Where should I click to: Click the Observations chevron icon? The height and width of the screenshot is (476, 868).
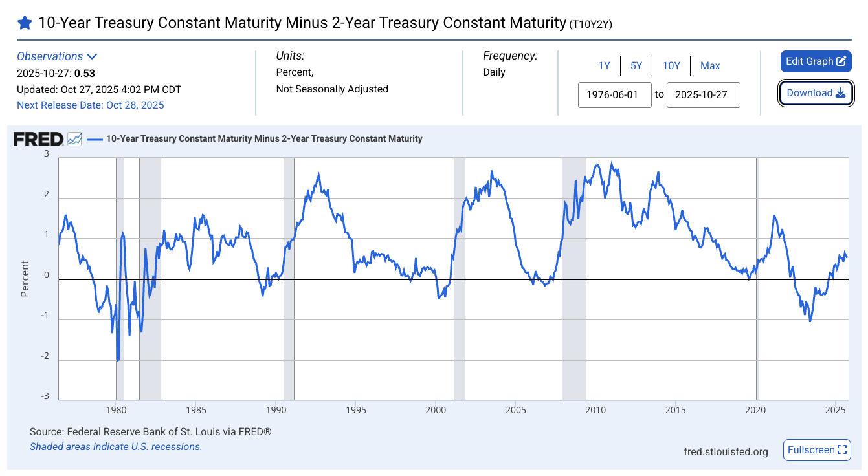tap(91, 56)
